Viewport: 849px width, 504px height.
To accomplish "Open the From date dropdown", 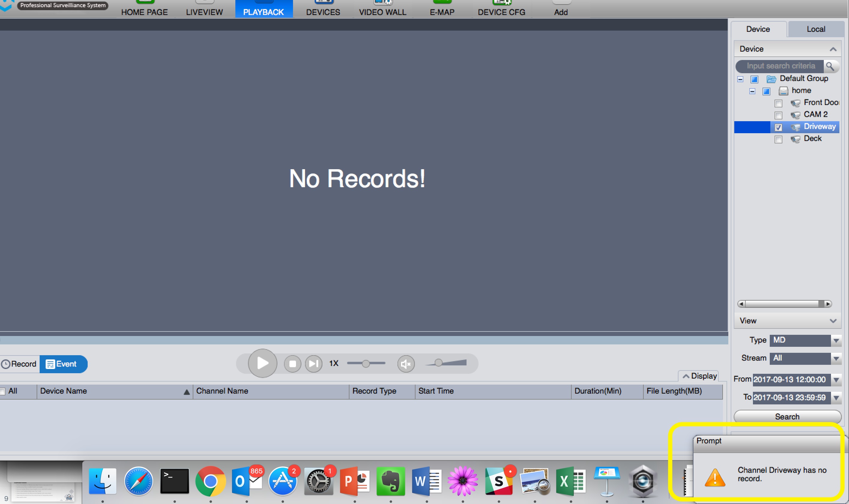I will click(x=836, y=379).
